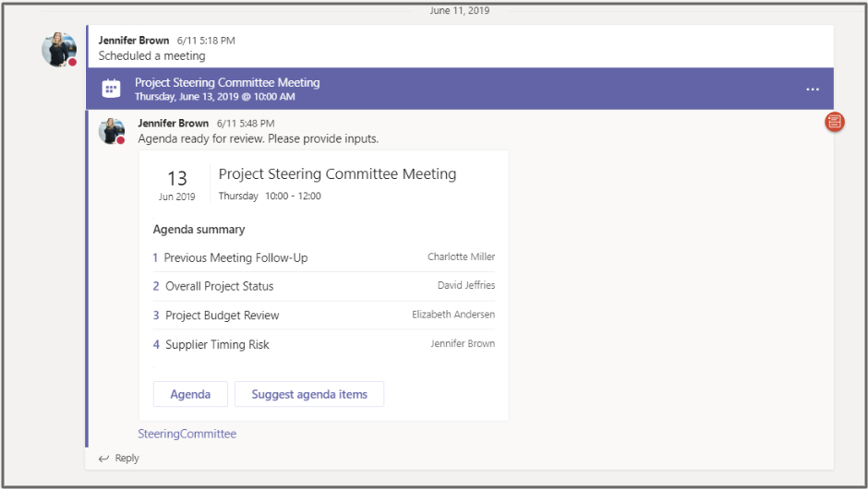Click Jennifer Brown's large avatar on the first message

[x=59, y=49]
